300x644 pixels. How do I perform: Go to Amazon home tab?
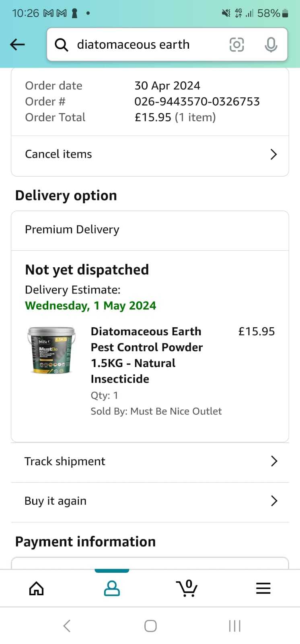[x=37, y=588]
